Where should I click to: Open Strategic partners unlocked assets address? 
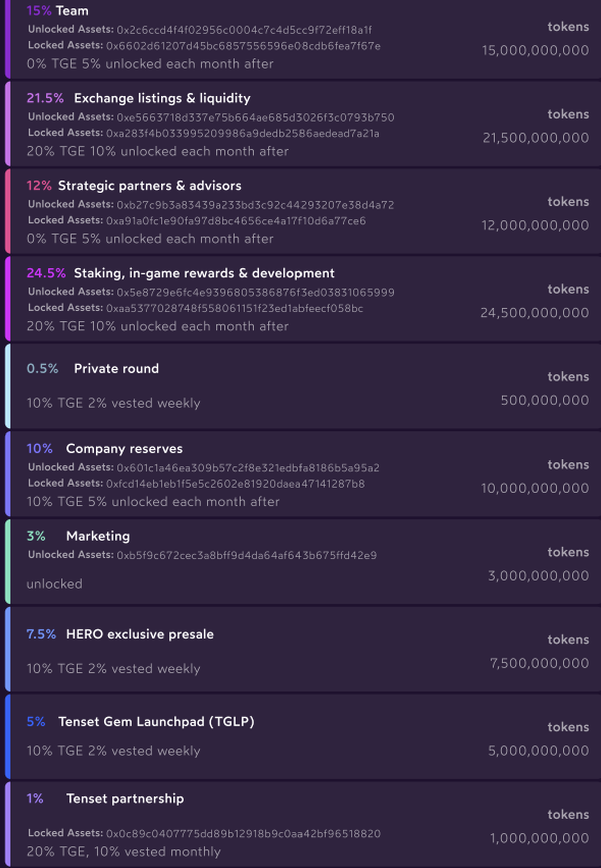click(255, 205)
